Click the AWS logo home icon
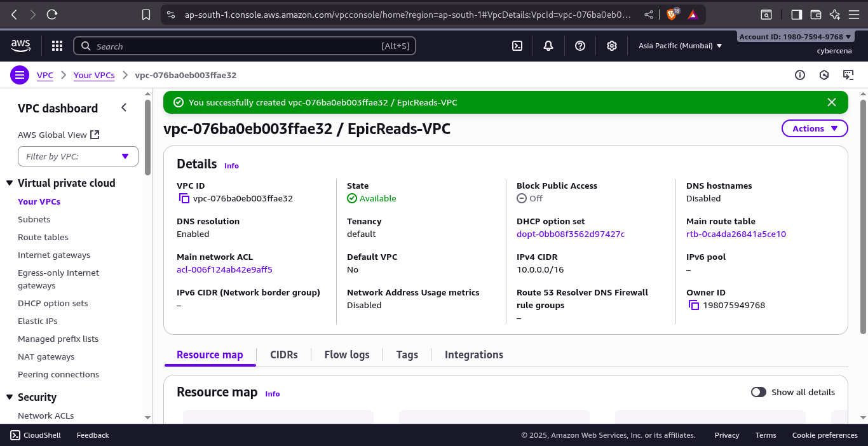The height and width of the screenshot is (446, 868). tap(21, 46)
